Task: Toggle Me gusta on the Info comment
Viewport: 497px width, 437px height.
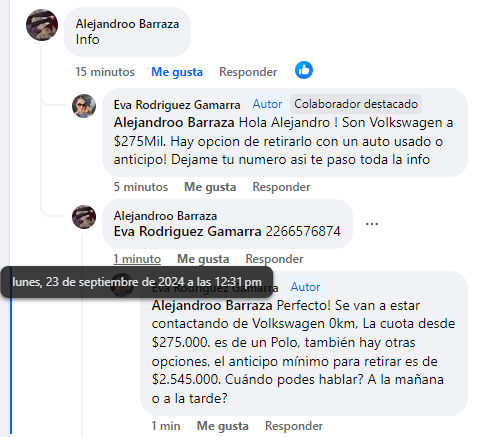Action: [177, 72]
